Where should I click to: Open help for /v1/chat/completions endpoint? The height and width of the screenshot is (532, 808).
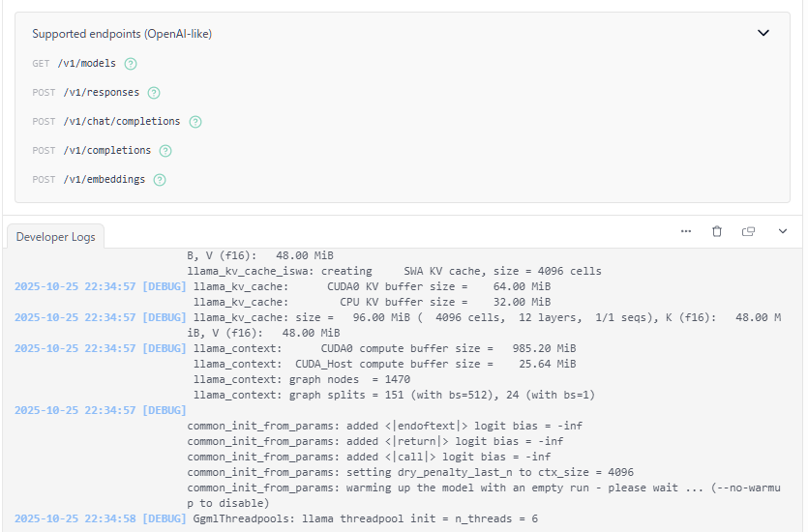195,122
